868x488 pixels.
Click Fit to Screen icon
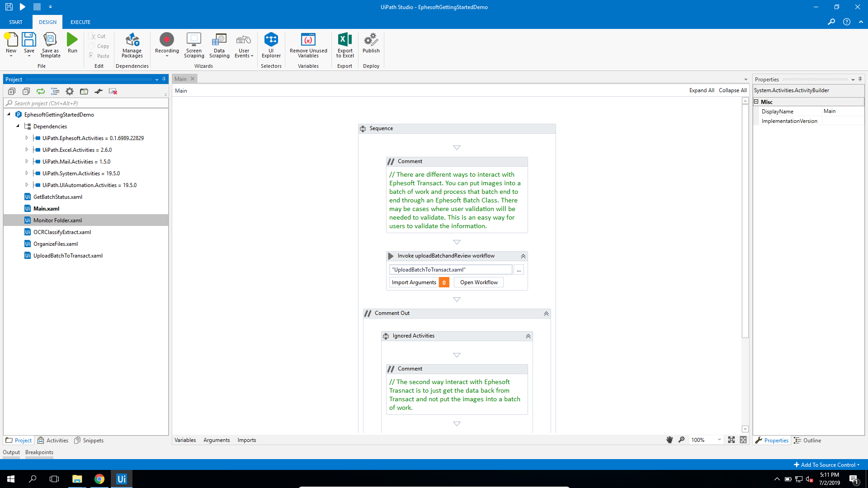click(731, 440)
